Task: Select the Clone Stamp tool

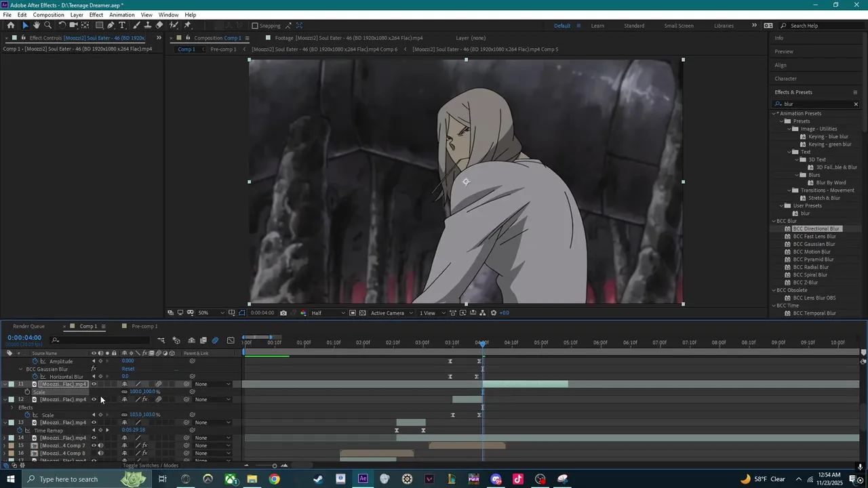Action: coord(147,25)
